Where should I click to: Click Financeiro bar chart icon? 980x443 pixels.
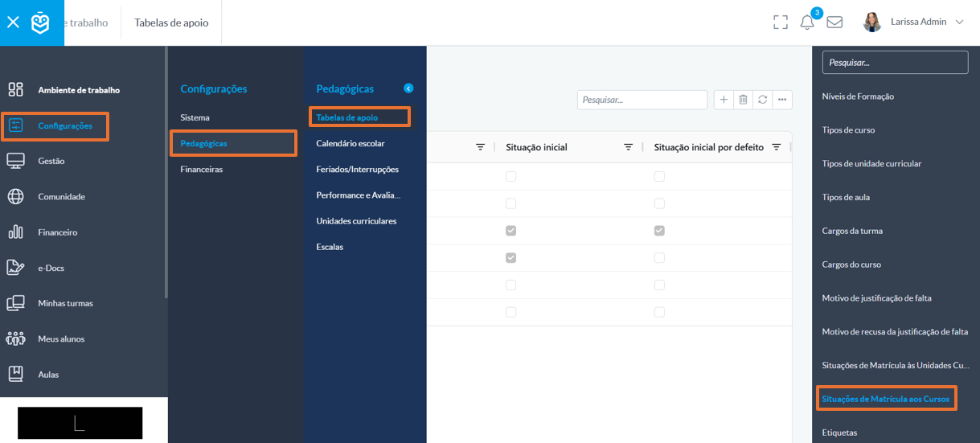[x=15, y=232]
